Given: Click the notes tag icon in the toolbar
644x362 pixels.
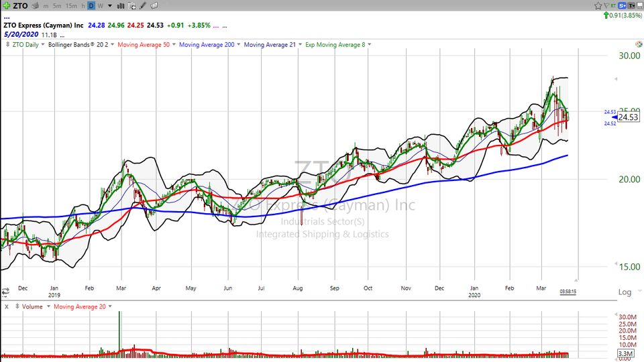Looking at the screenshot, I should (154, 6).
